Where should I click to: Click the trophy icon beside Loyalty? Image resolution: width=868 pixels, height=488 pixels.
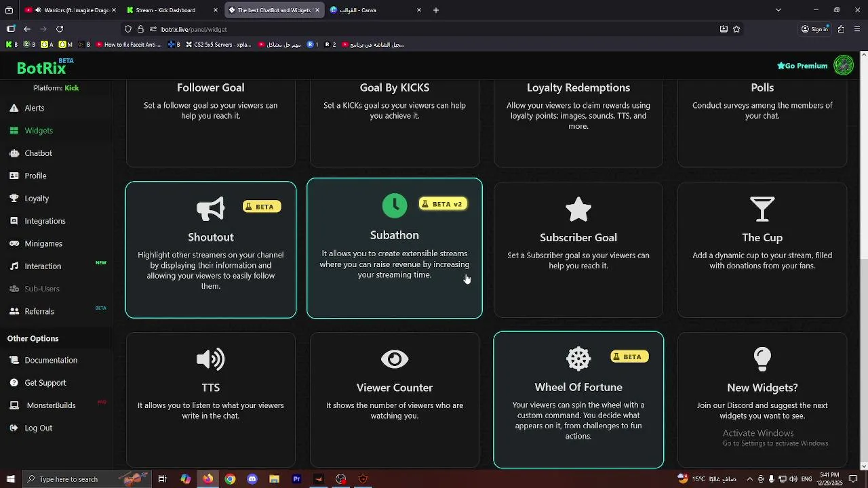14,199
